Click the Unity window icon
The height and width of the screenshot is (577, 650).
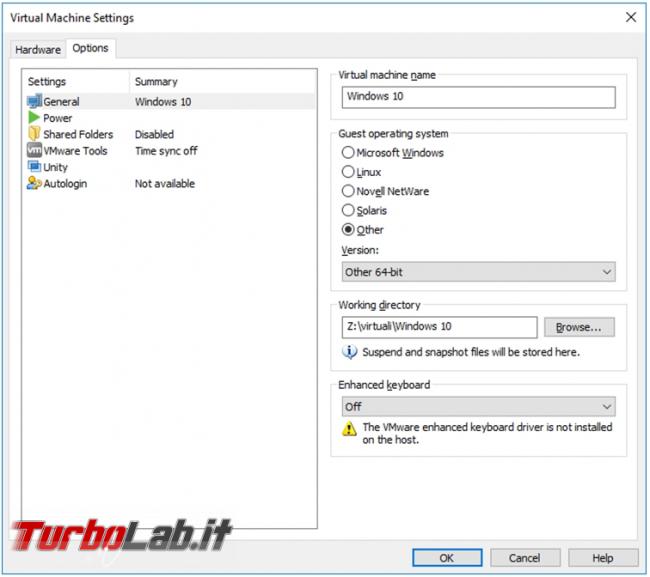pyautogui.click(x=34, y=167)
